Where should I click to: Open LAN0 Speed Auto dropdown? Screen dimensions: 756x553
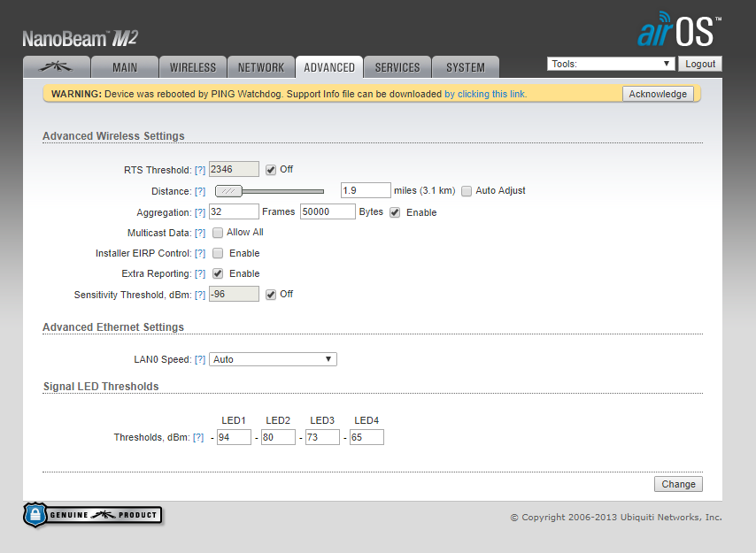coord(273,359)
